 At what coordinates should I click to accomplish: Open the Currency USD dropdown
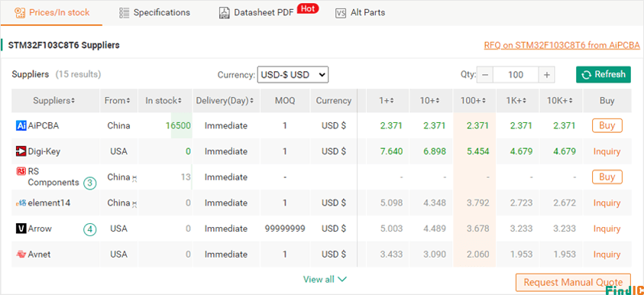pyautogui.click(x=293, y=75)
